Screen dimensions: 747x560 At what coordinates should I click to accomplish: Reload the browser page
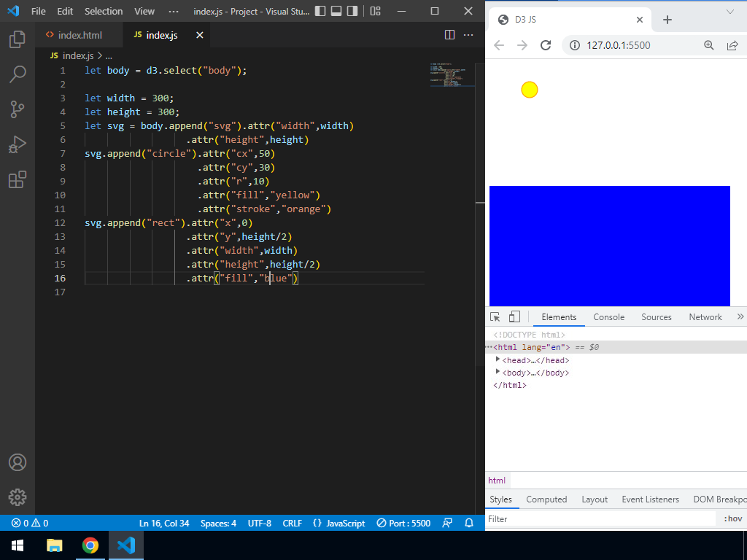(x=546, y=45)
